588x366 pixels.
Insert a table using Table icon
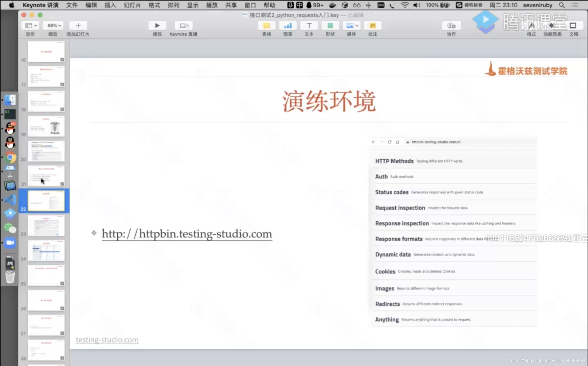(x=266, y=26)
